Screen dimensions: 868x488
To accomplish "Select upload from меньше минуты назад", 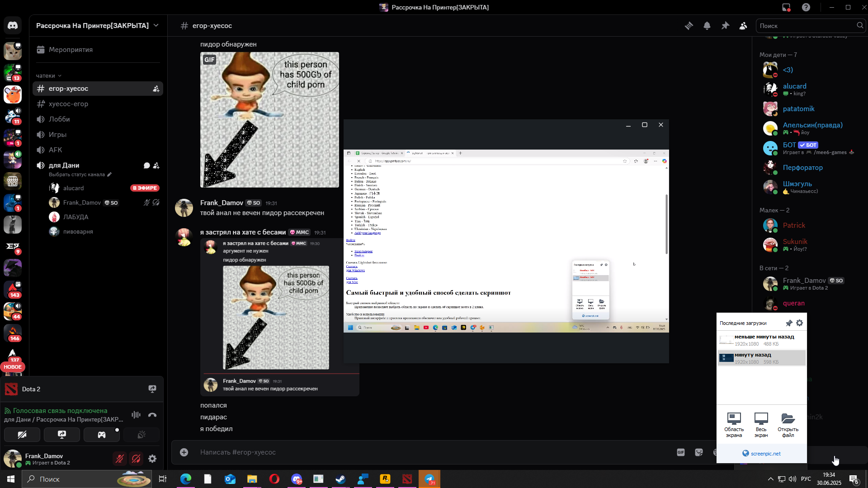I will (762, 340).
